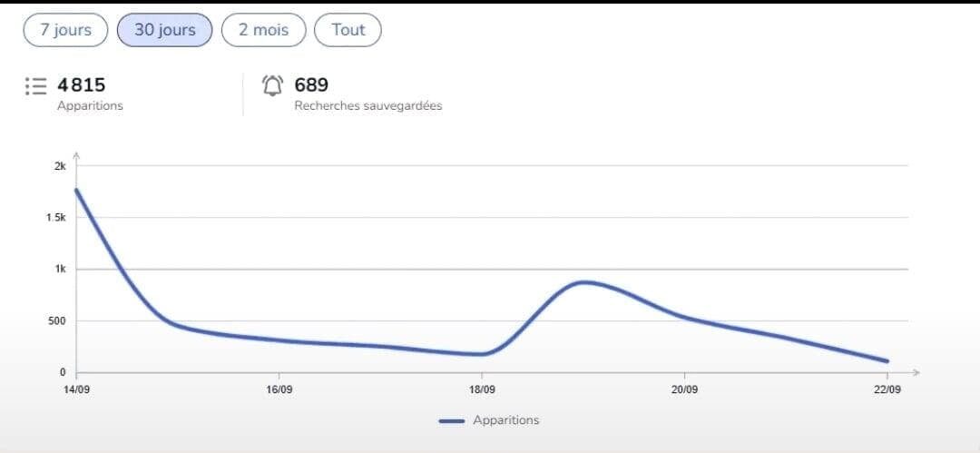Screen dimensions: 980x453
Task: Click the 16/09 date on x-axis
Action: pos(279,389)
